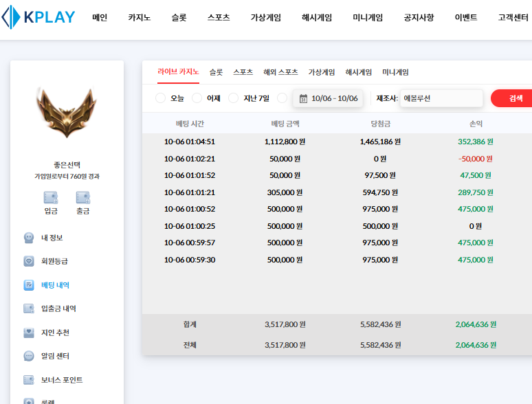Click the withdrawal (출금) wallet icon
Screen dimensions: 532x404
(x=82, y=198)
